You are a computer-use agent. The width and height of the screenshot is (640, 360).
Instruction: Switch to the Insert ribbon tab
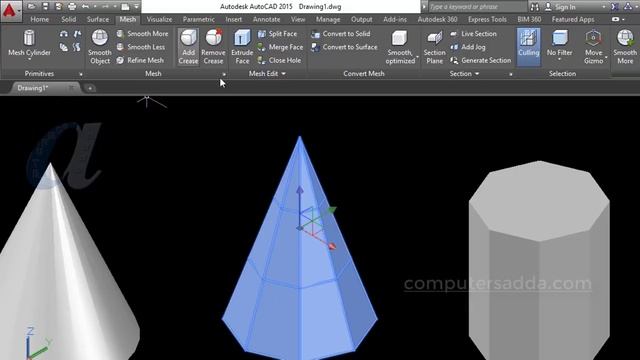click(x=233, y=19)
